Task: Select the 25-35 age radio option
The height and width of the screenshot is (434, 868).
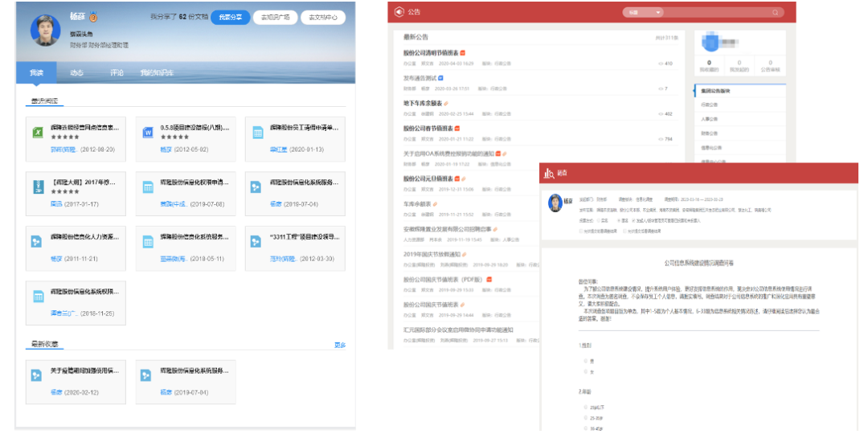Action: point(588,418)
